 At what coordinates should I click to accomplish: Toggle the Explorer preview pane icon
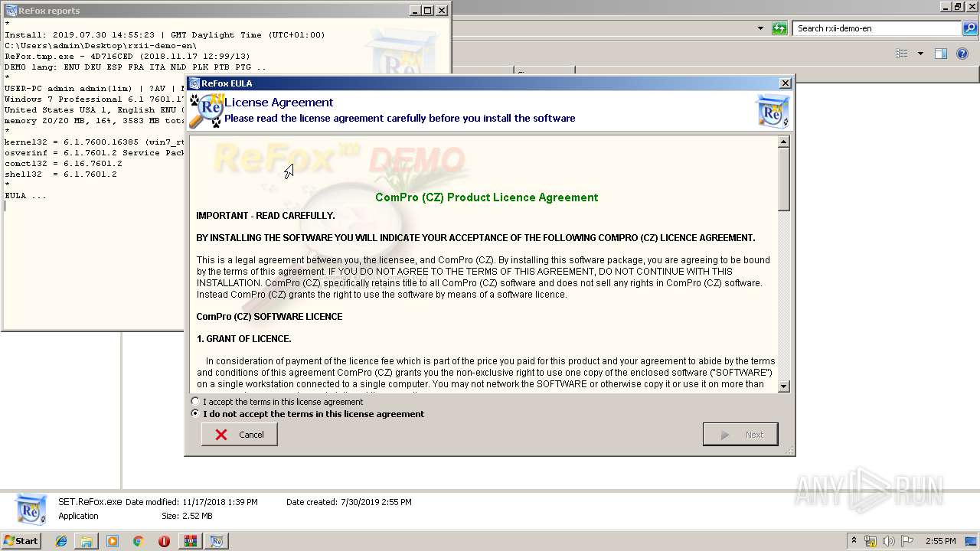pos(941,54)
